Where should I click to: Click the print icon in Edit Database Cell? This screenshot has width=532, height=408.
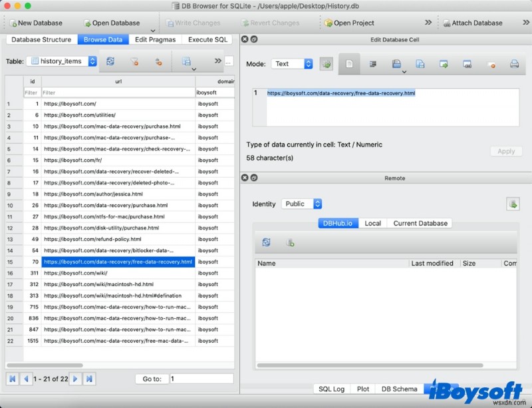[x=515, y=64]
